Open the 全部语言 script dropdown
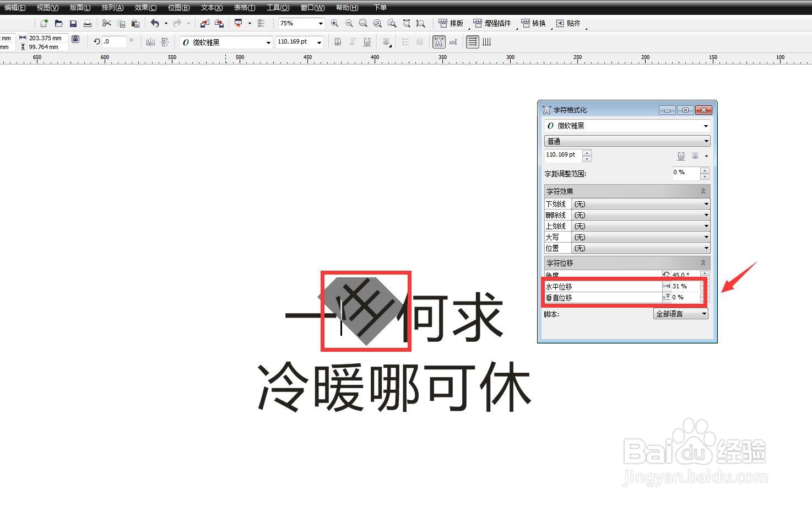Viewport: 812px width, 505px height. pyautogui.click(x=681, y=314)
